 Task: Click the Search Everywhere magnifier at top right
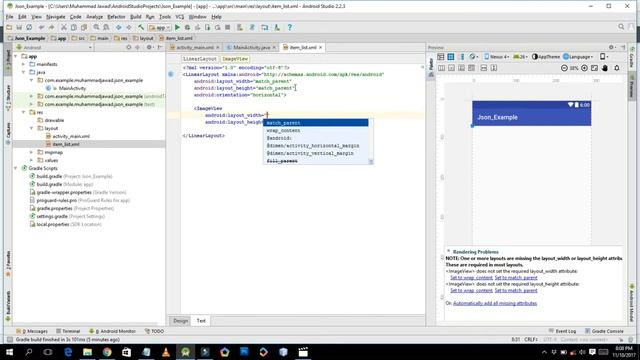[x=621, y=27]
